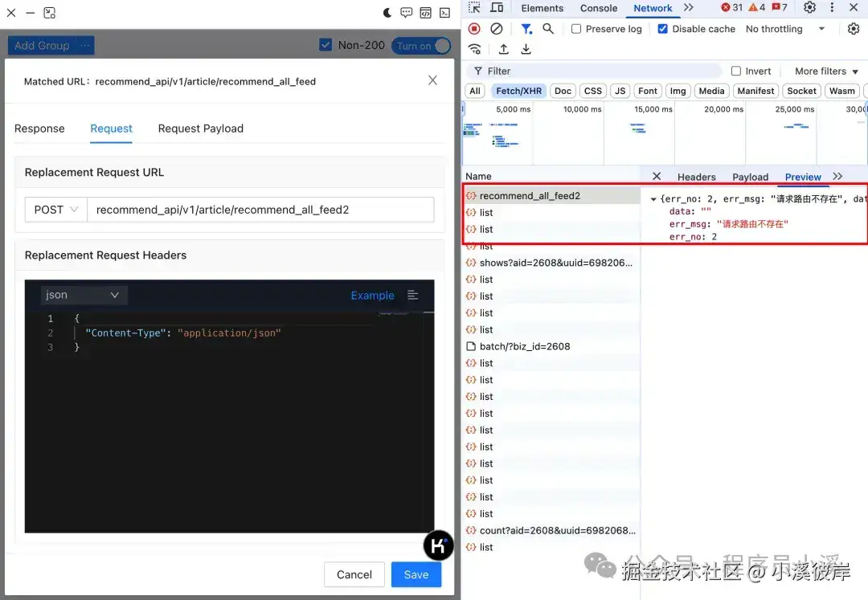Image resolution: width=868 pixels, height=600 pixels.
Task: Select the Doc filter chip
Action: 563,91
